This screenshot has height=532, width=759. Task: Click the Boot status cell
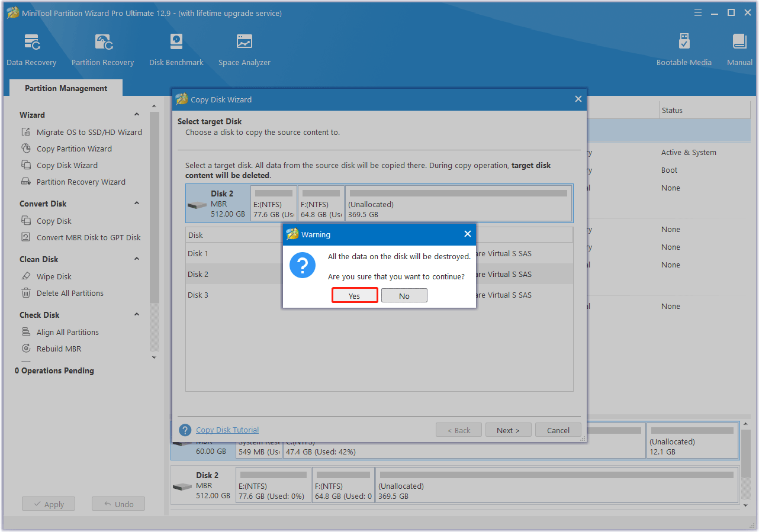pos(669,170)
